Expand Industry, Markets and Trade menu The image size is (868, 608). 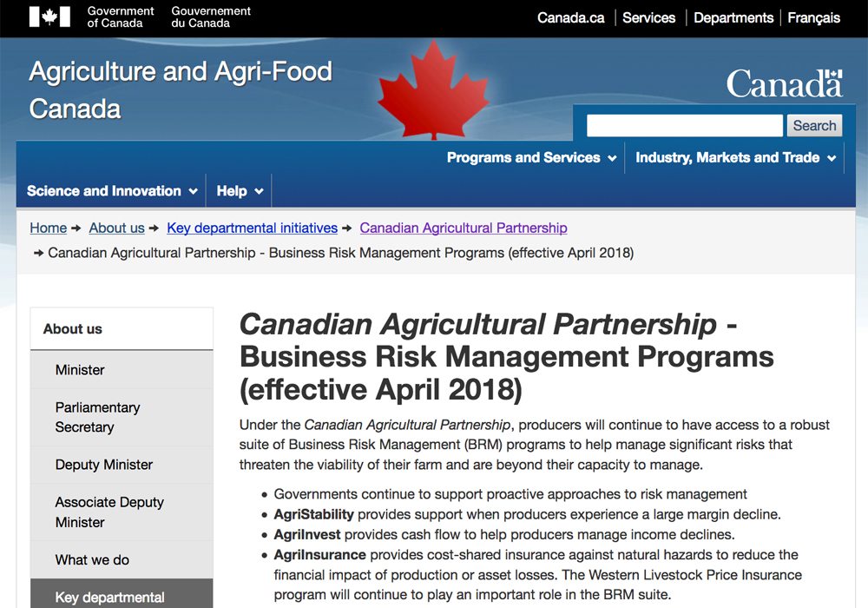pos(735,158)
